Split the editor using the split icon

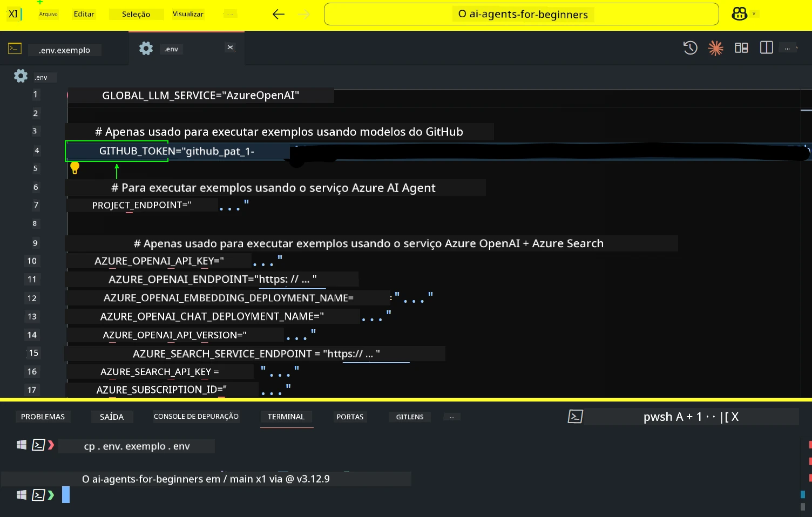click(766, 47)
